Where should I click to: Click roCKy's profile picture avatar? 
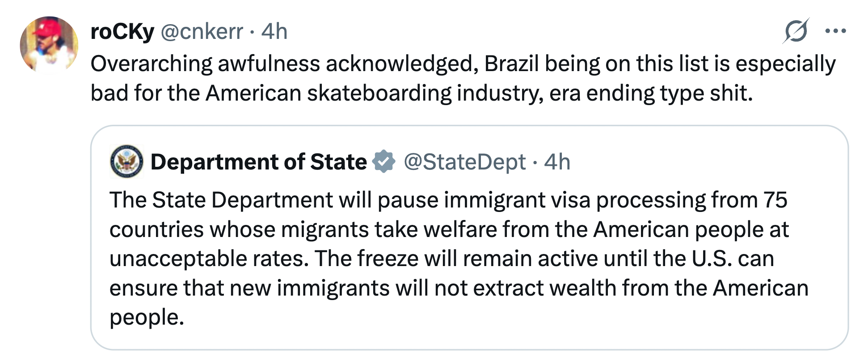49,45
